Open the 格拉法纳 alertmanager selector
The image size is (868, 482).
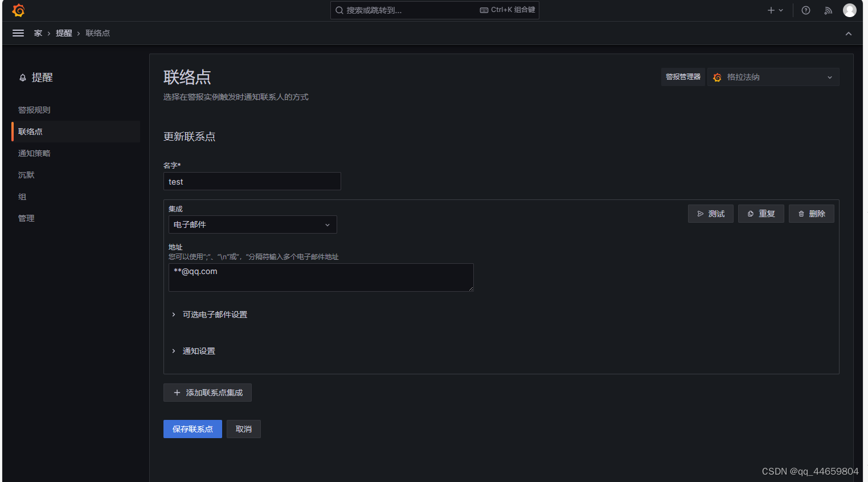(773, 77)
